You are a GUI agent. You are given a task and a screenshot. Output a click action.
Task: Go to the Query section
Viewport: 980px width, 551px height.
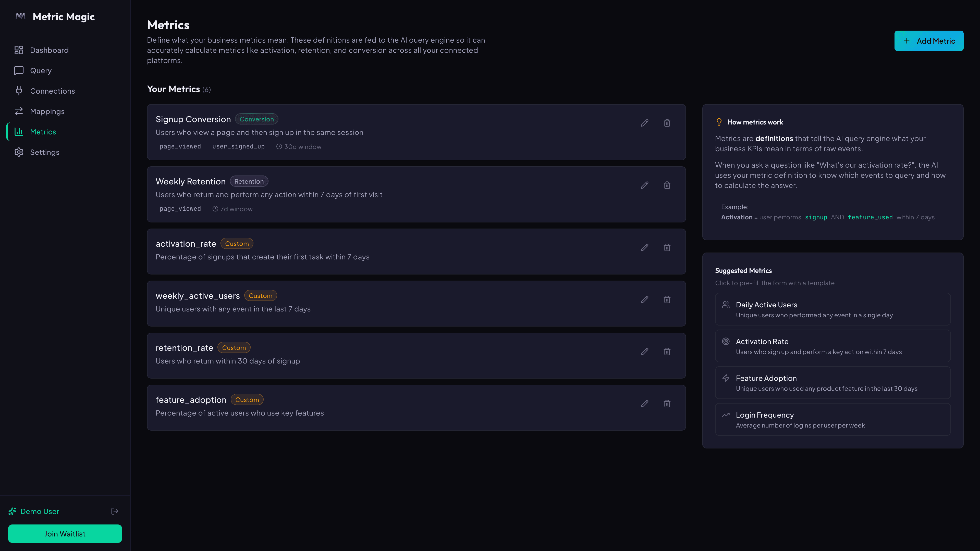coord(41,71)
